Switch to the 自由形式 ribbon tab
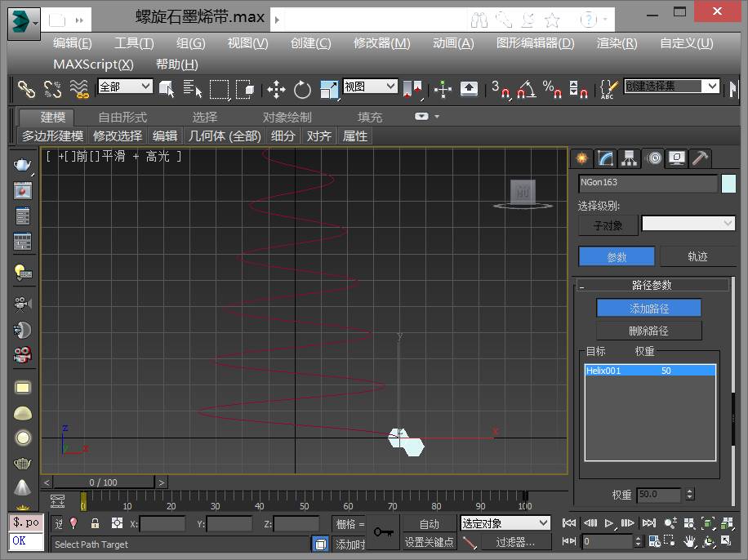The width and height of the screenshot is (748, 560). coord(122,117)
